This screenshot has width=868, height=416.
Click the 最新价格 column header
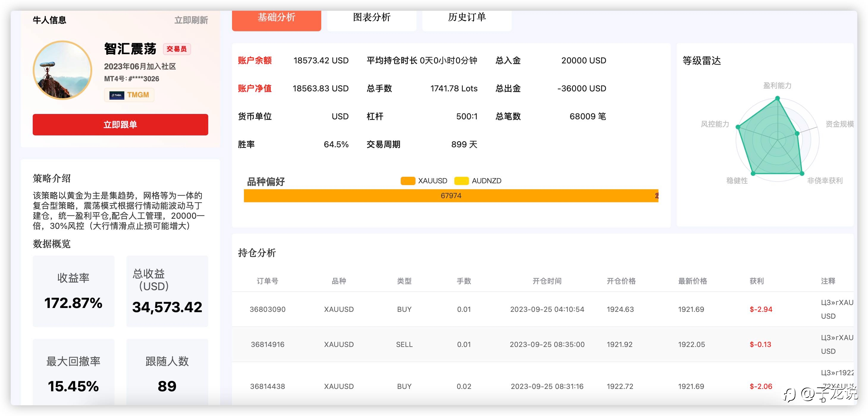[692, 281]
